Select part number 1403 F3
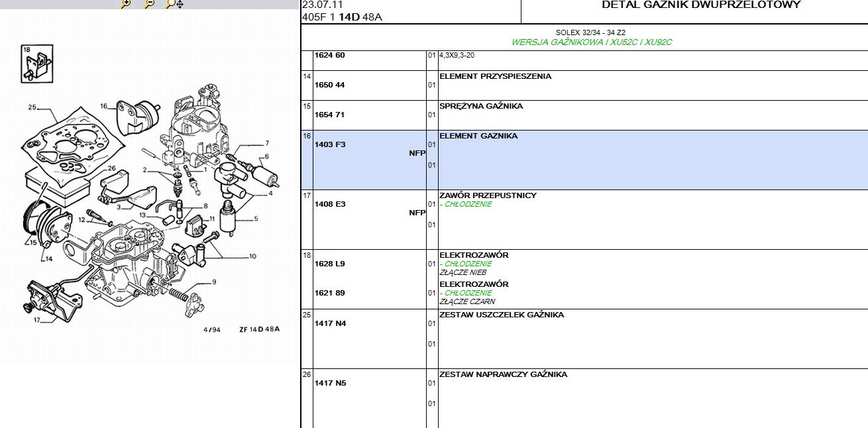The width and height of the screenshot is (868, 428). click(329, 144)
